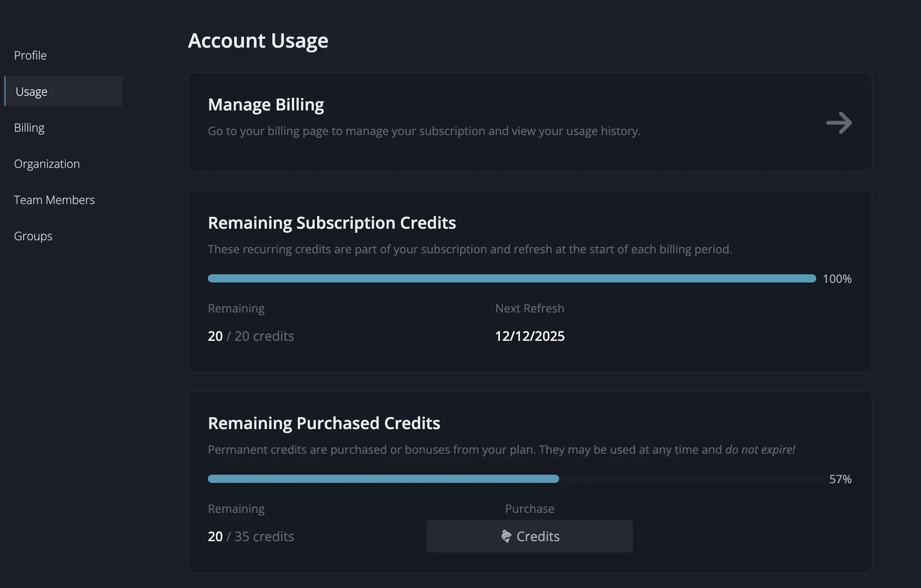Click the 57% percentage label
This screenshot has height=588, width=921.
(x=840, y=479)
